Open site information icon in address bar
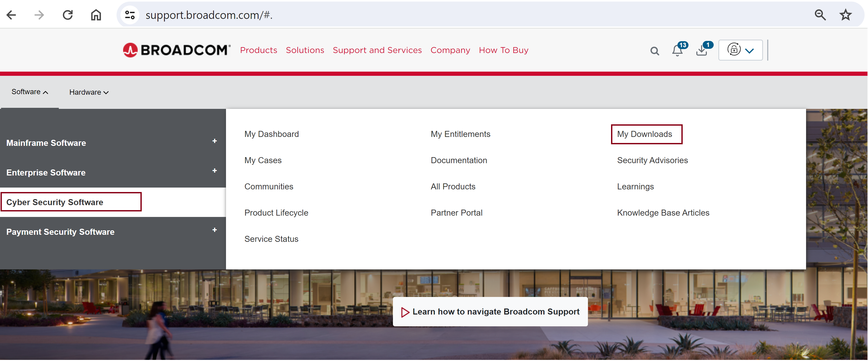This screenshot has width=868, height=362. click(130, 15)
